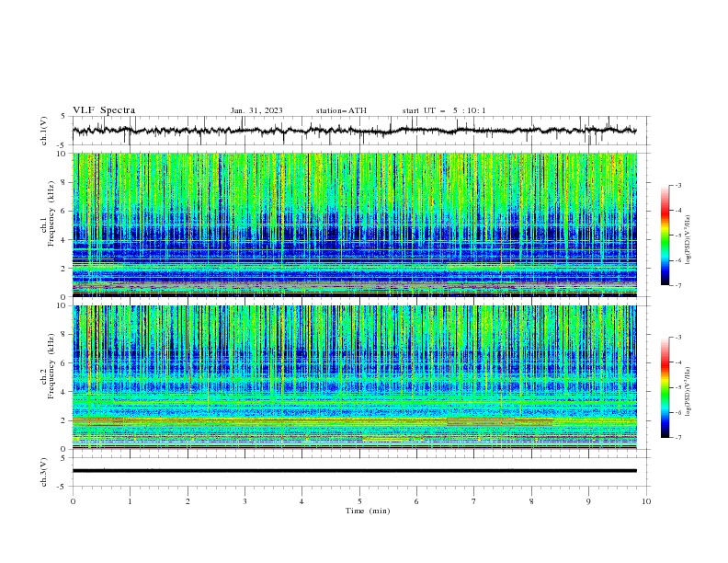Image resolution: width=728 pixels, height=563 pixels.
Task: Click the time axis tick label "1"
Action: click(130, 501)
